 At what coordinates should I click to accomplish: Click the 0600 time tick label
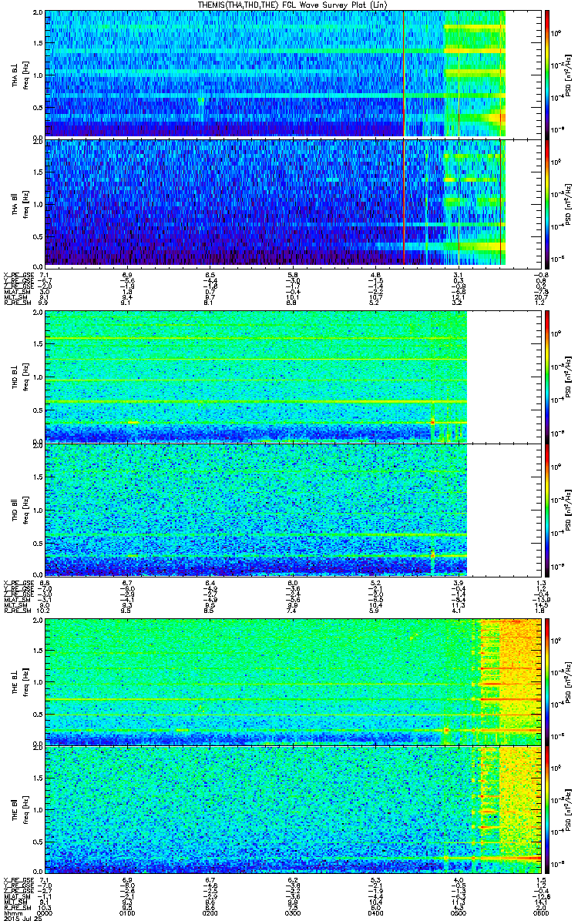[540, 912]
